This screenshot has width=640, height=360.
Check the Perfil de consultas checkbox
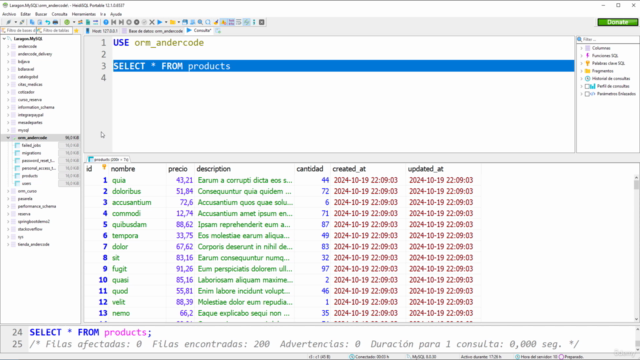tap(587, 86)
